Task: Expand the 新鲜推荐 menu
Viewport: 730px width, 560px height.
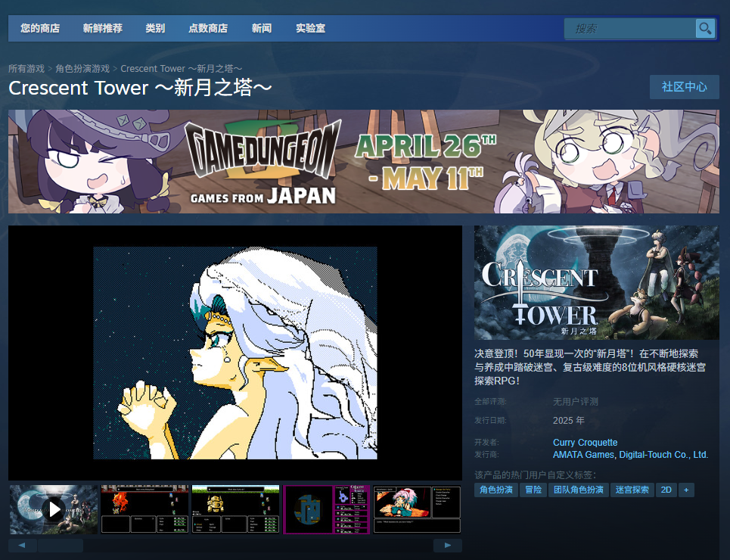Action: coord(102,28)
